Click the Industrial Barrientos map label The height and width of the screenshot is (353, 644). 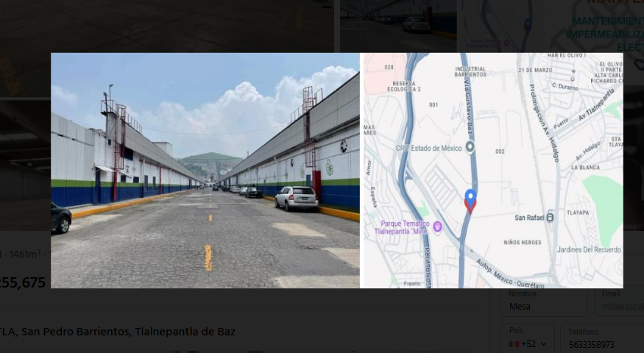coord(471,72)
